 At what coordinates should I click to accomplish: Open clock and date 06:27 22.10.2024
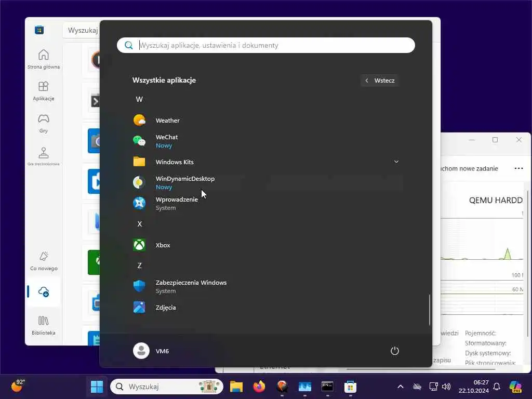tap(474, 387)
